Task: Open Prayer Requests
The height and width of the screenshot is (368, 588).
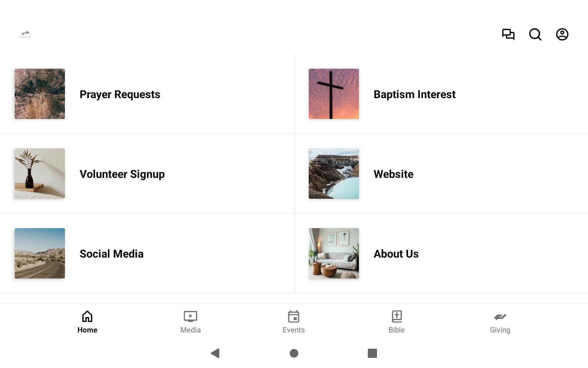Action: [120, 94]
